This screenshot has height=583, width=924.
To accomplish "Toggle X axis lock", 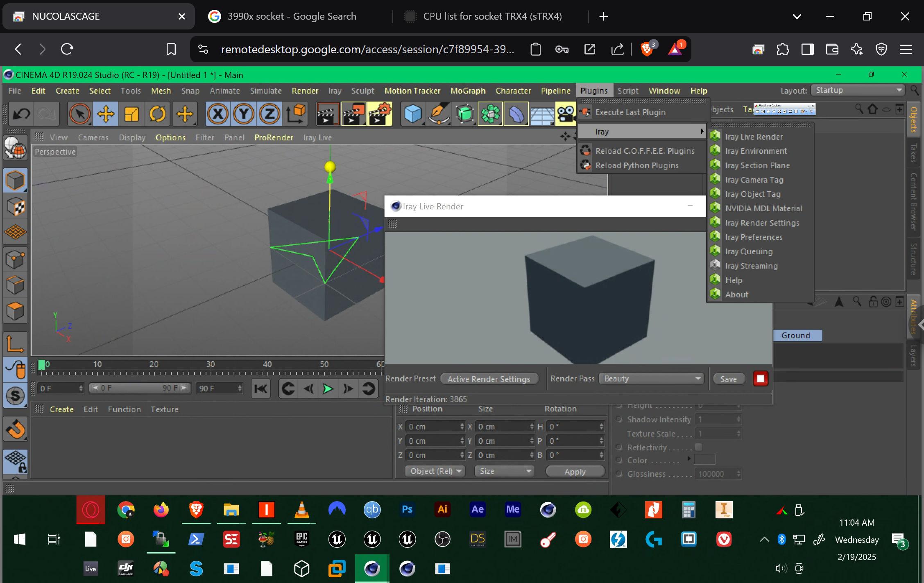I will [x=217, y=113].
